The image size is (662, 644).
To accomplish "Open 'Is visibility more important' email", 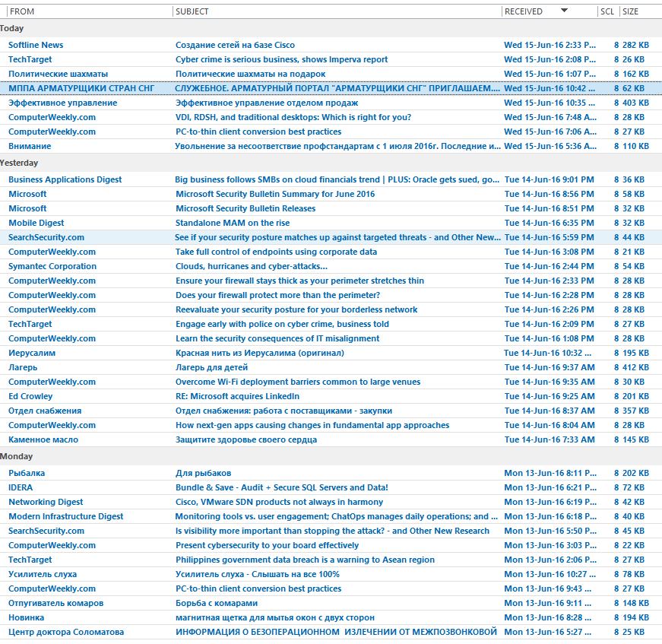I will coord(331,531).
